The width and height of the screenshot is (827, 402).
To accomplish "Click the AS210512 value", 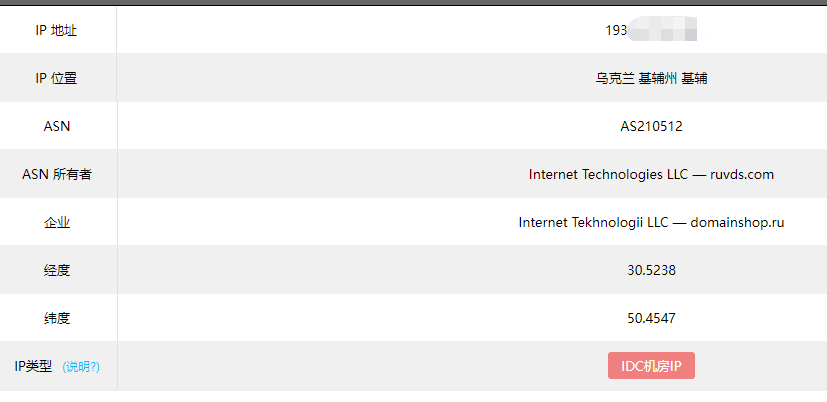I will 651,126.
